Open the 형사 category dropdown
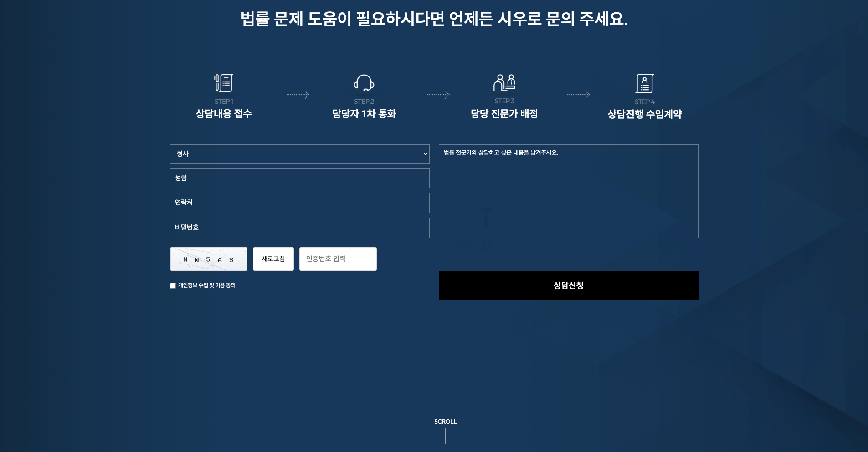Viewport: 868px width, 452px height. click(300, 154)
